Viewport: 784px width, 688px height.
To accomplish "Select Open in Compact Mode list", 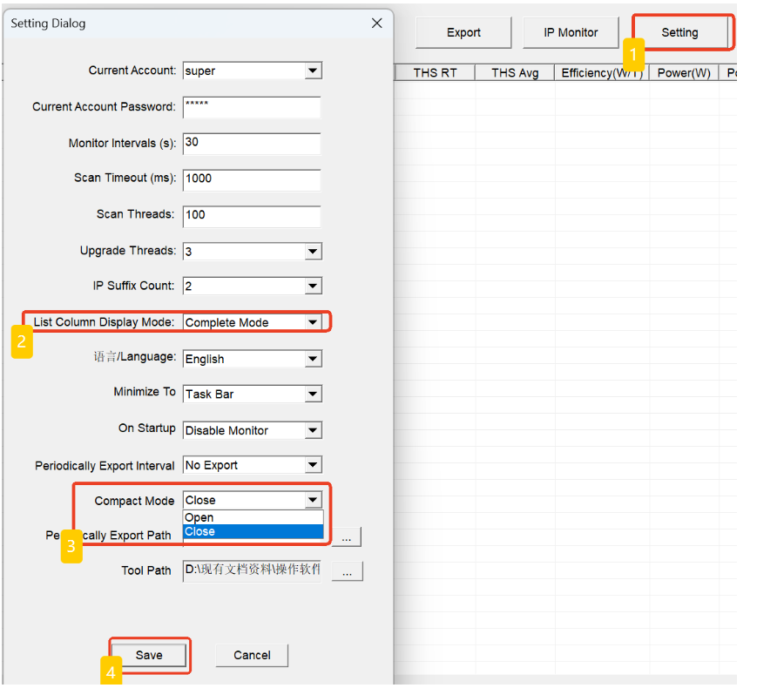I will [253, 517].
